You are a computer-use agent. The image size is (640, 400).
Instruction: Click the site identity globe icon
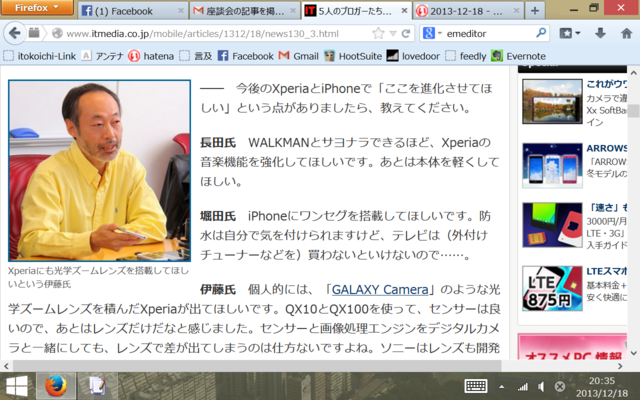pos(57,33)
